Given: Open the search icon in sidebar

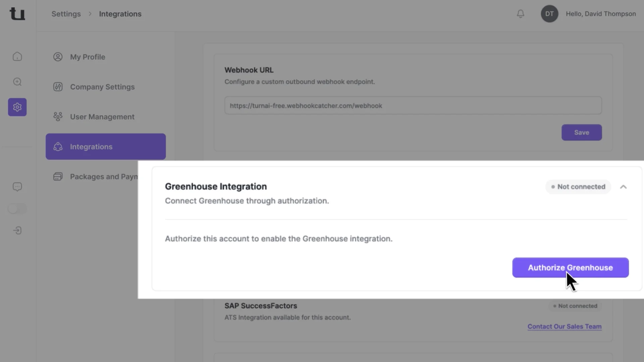Looking at the screenshot, I should click(x=17, y=82).
